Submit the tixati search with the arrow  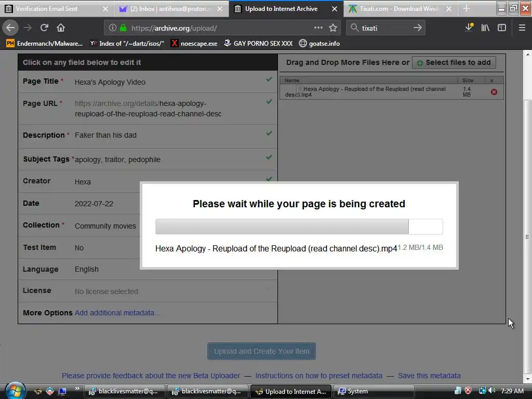[x=418, y=28]
